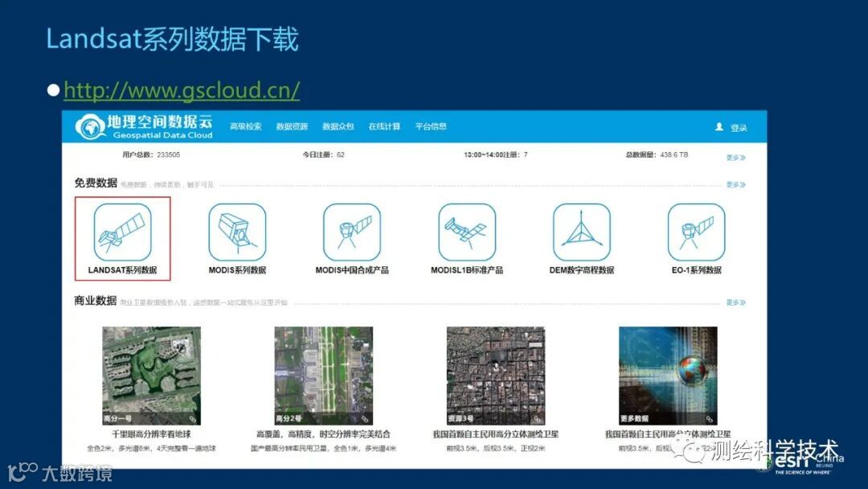Screen dimensions: 868x489
Task: Open the 数据资源 menu
Action: 292,126
